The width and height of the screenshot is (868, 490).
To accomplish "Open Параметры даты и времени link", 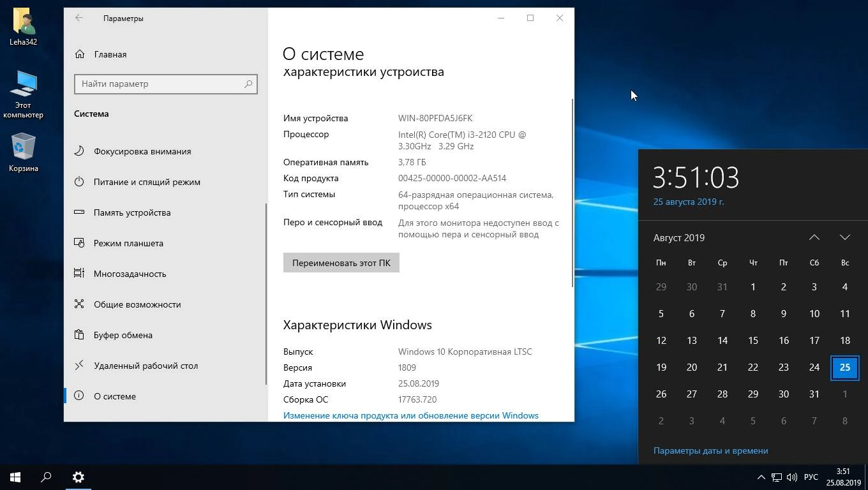I will point(710,450).
